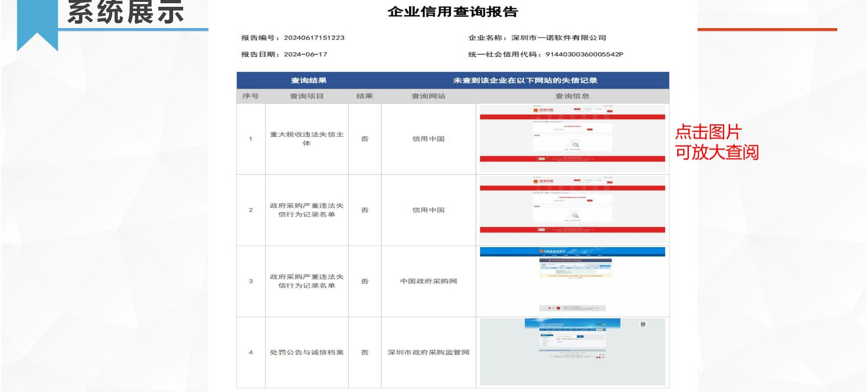
Task: Click the 未查到该企业在以下网站的失信记录 header
Action: coord(525,80)
